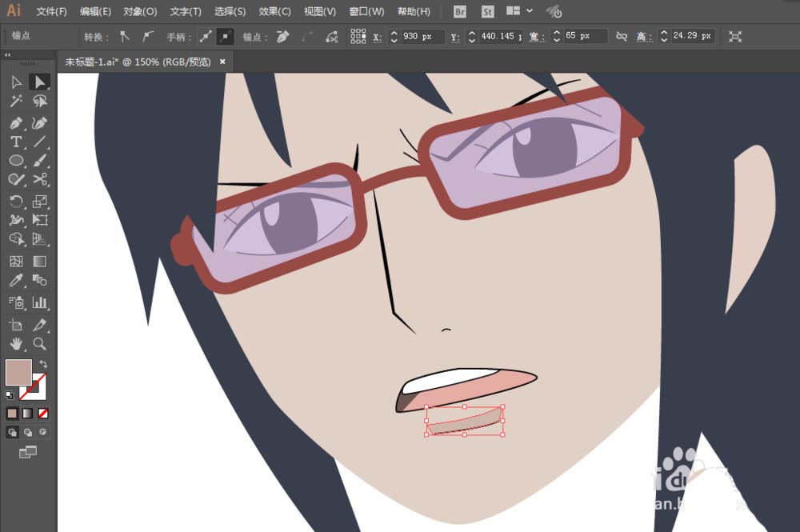800x532 pixels.
Task: Convert selected anchor points to corner
Action: 125,36
